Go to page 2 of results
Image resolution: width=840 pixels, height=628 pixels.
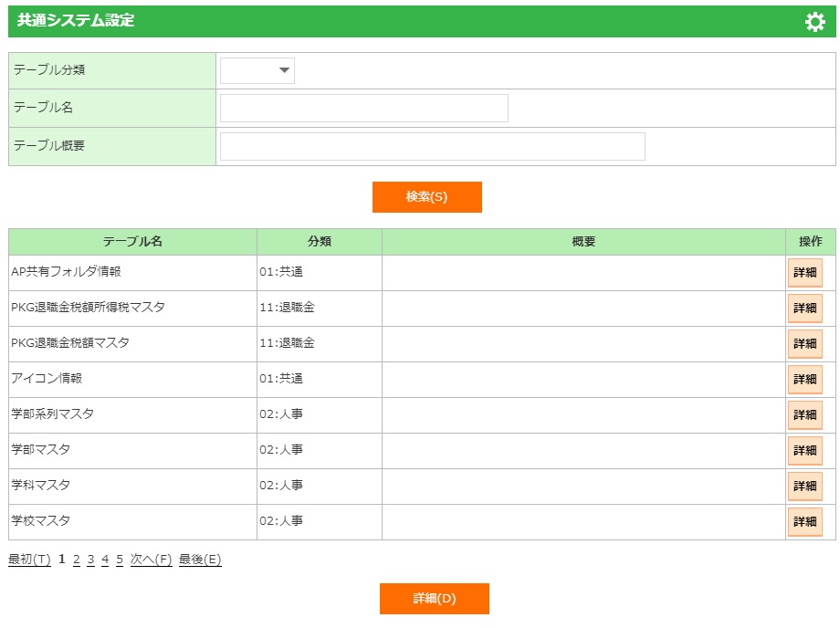pyautogui.click(x=77, y=560)
